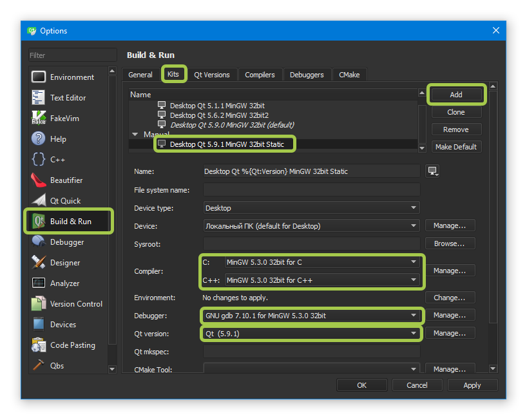527x420 pixels.
Task: Select the FakeVim category icon
Action: point(38,119)
